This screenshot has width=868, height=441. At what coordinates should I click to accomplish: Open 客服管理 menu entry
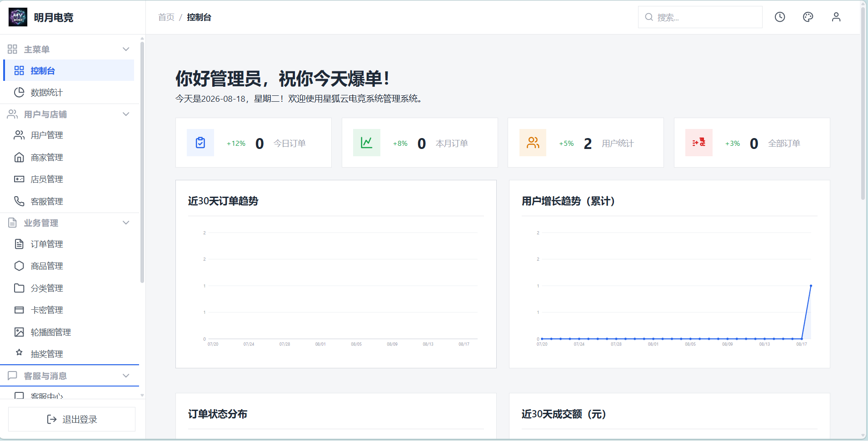69,202
